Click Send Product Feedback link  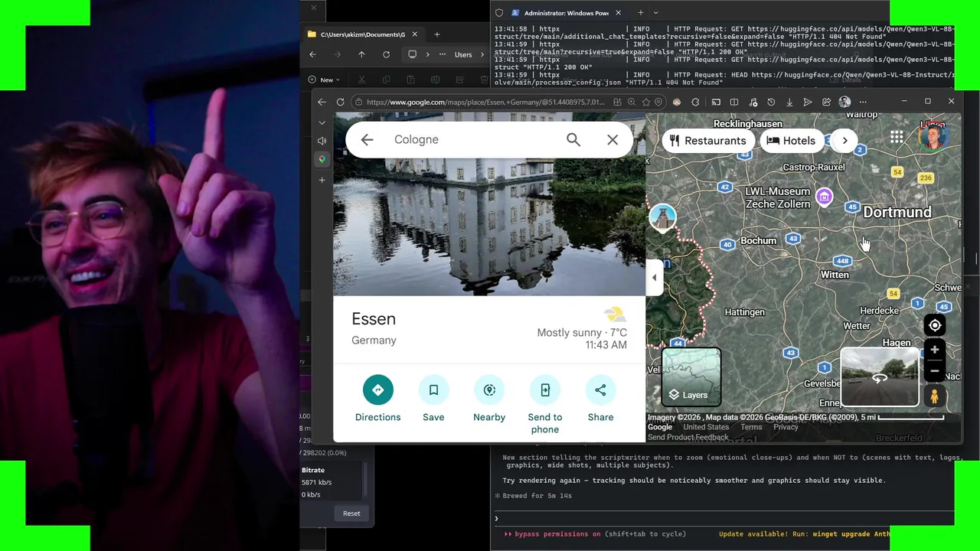688,438
